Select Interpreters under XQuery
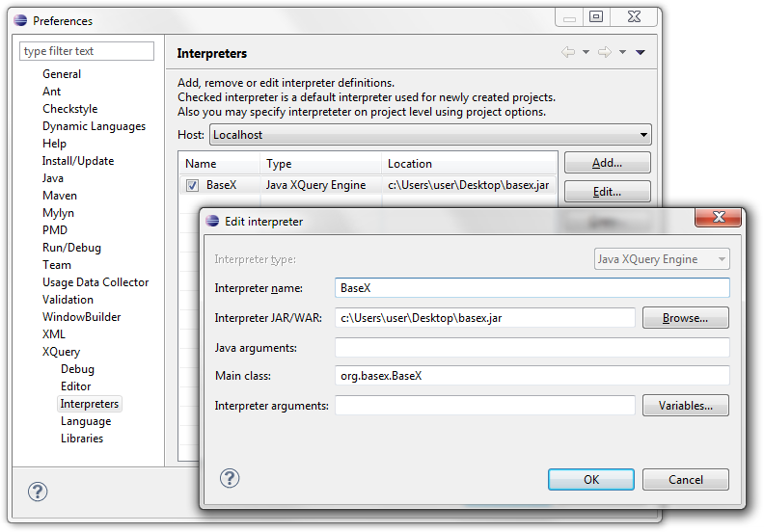Viewport: 764px width, 532px height. (89, 404)
